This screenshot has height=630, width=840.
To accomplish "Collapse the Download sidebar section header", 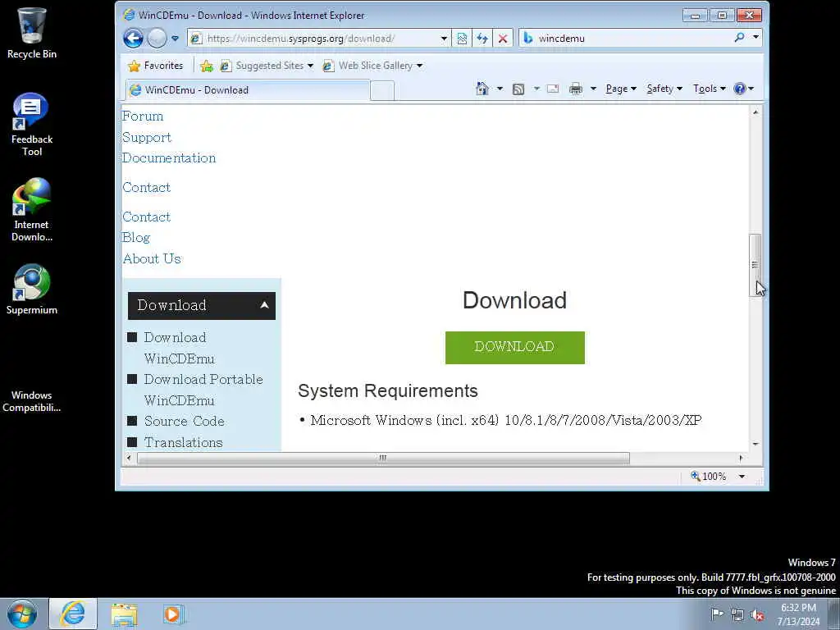I will (202, 305).
